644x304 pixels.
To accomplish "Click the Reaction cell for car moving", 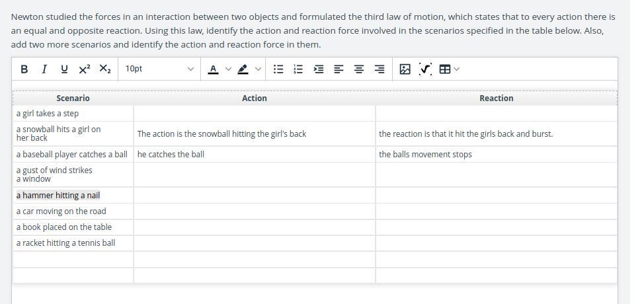I will (496, 211).
